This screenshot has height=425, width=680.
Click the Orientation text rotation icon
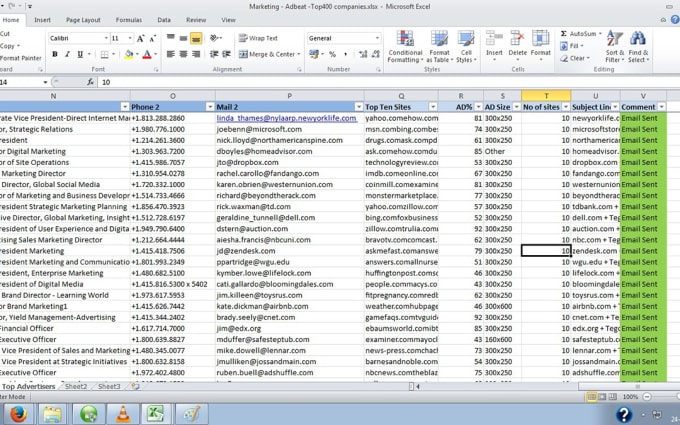216,38
